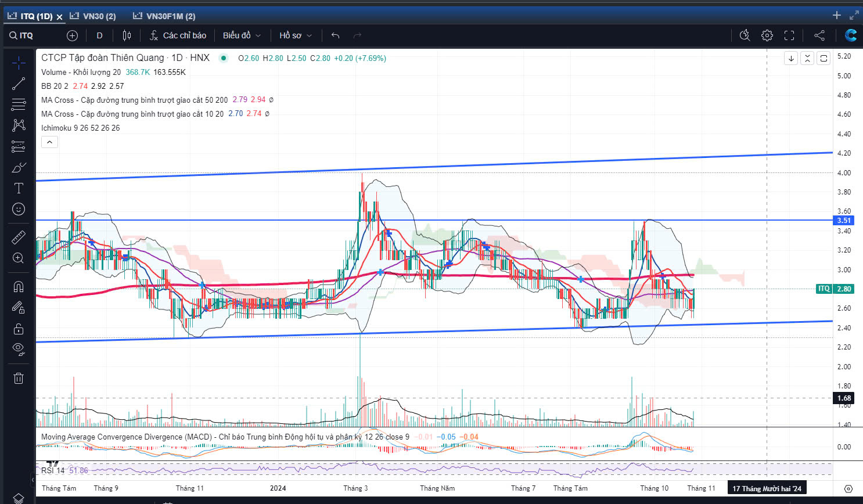The height and width of the screenshot is (504, 863).
Task: Undo the last chart action
Action: pyautogui.click(x=335, y=35)
